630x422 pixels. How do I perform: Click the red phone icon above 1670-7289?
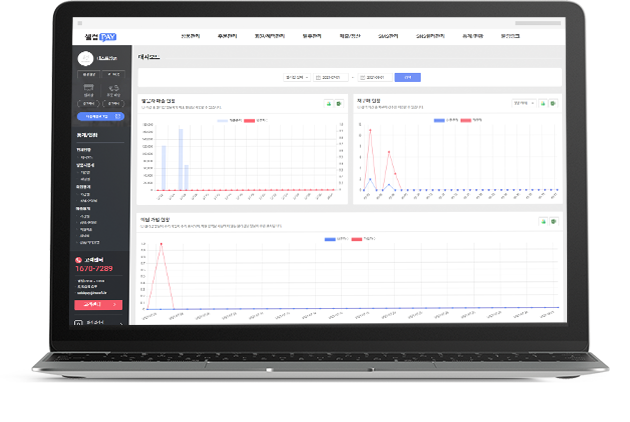tap(78, 260)
